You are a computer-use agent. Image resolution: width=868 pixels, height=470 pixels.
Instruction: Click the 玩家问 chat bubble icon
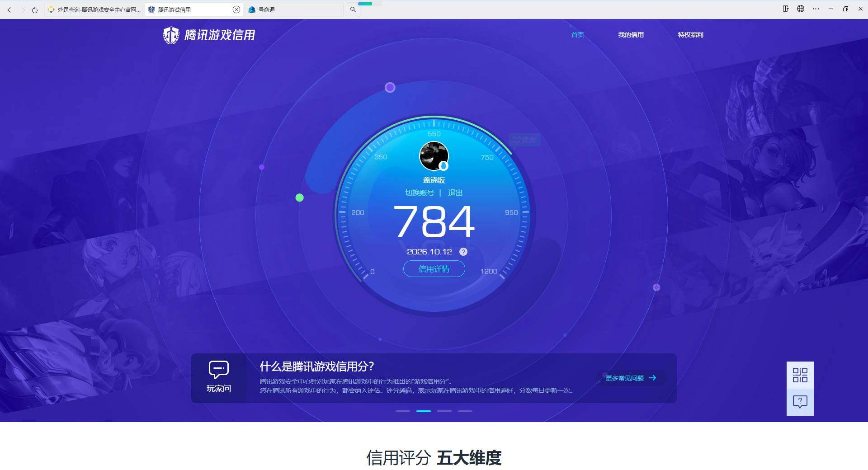click(219, 369)
